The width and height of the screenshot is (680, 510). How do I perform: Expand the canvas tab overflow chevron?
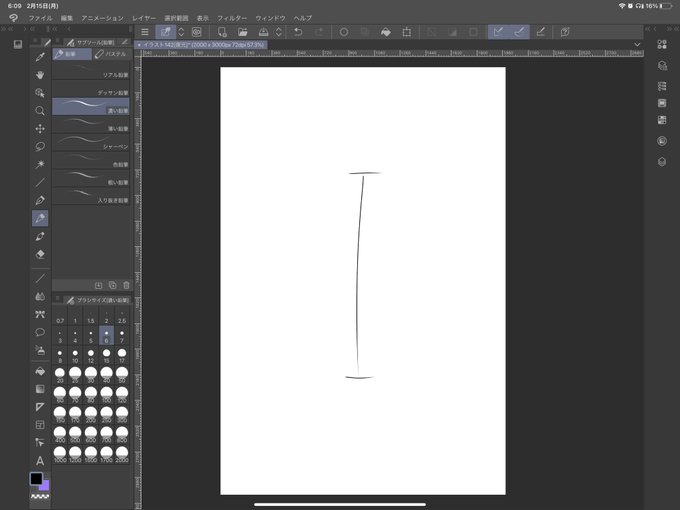(x=637, y=44)
